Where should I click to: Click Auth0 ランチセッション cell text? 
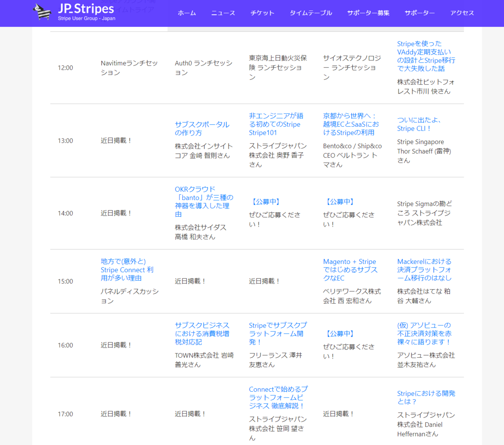[x=203, y=68]
